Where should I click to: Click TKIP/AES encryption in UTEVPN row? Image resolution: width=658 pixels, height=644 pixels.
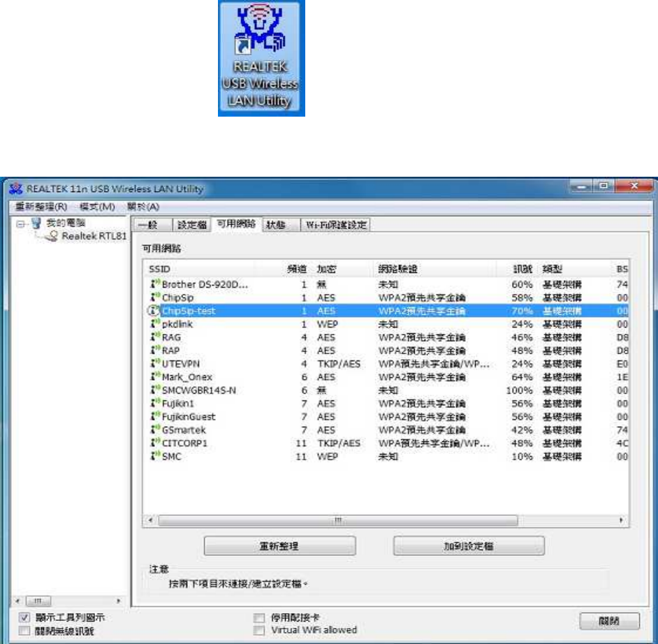pos(339,363)
